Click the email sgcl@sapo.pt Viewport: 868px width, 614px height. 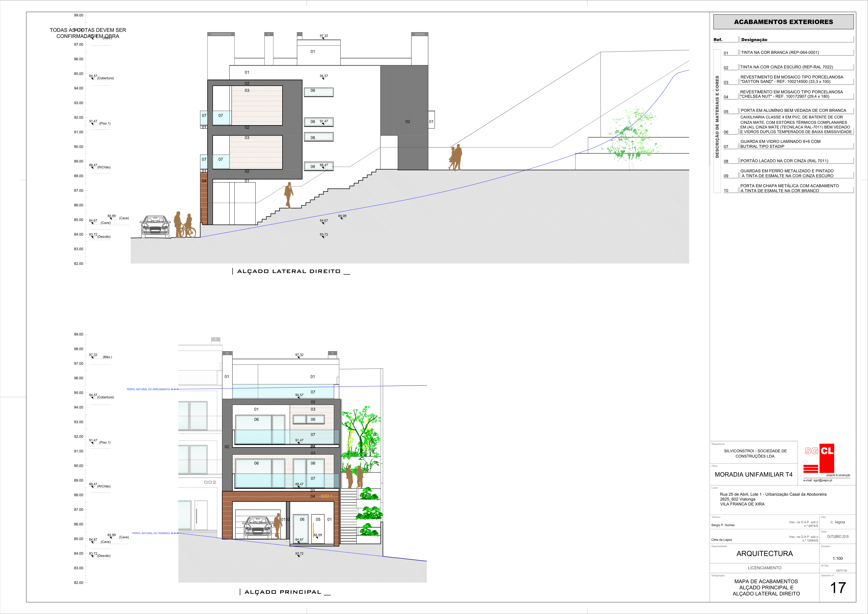click(x=818, y=481)
